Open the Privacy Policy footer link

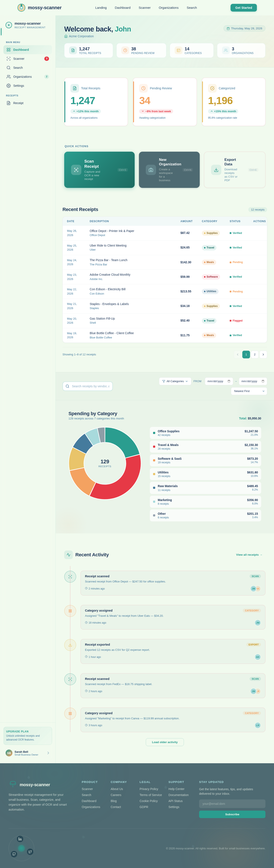click(x=149, y=789)
